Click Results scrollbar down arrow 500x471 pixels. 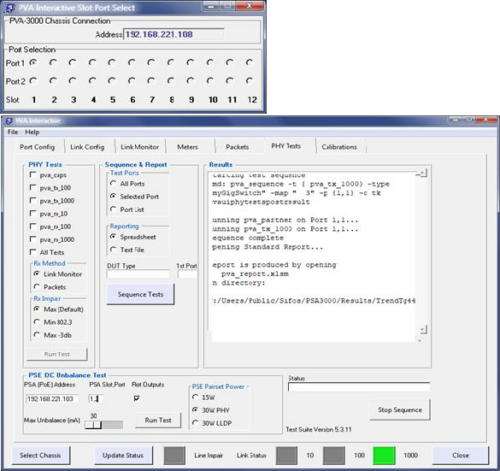click(x=423, y=330)
